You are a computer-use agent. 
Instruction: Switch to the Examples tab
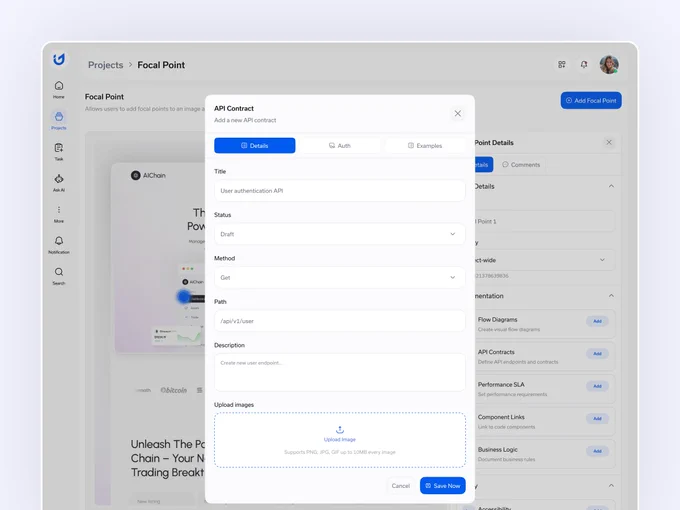[425, 146]
